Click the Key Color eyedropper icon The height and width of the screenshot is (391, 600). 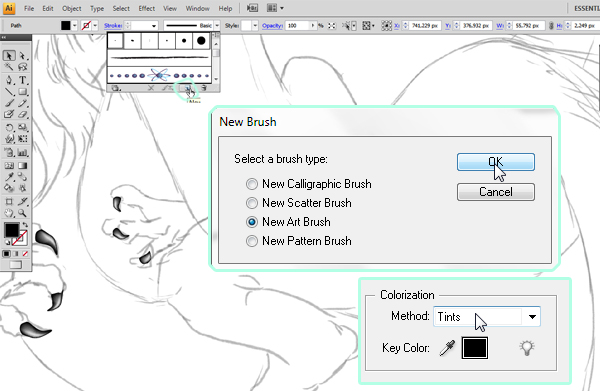(x=447, y=348)
